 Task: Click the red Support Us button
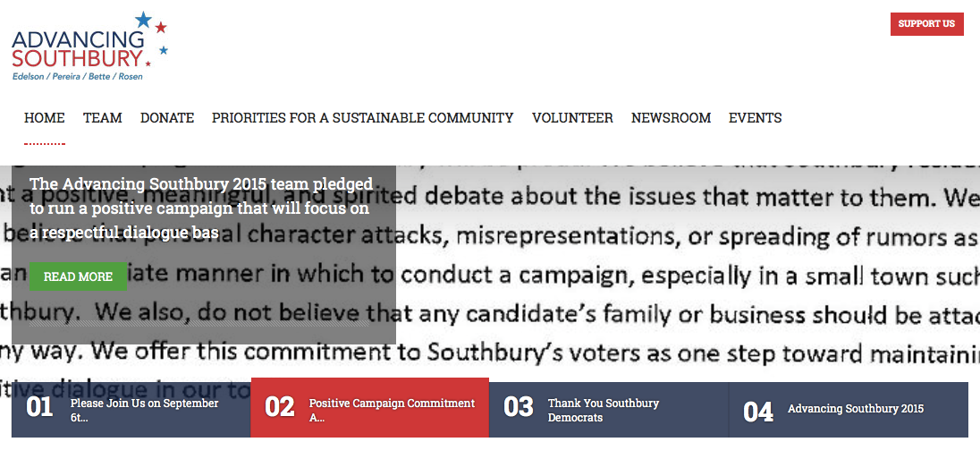coord(926,24)
